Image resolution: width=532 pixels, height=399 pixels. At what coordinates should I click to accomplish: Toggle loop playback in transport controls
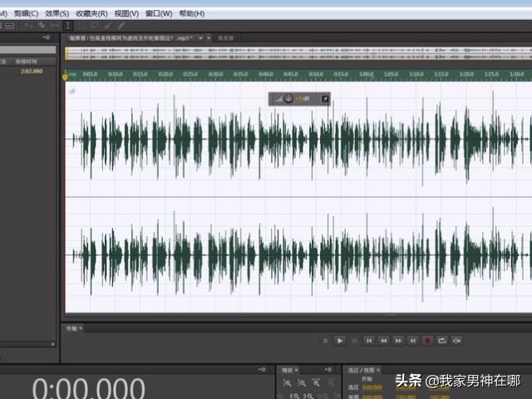coord(441,340)
